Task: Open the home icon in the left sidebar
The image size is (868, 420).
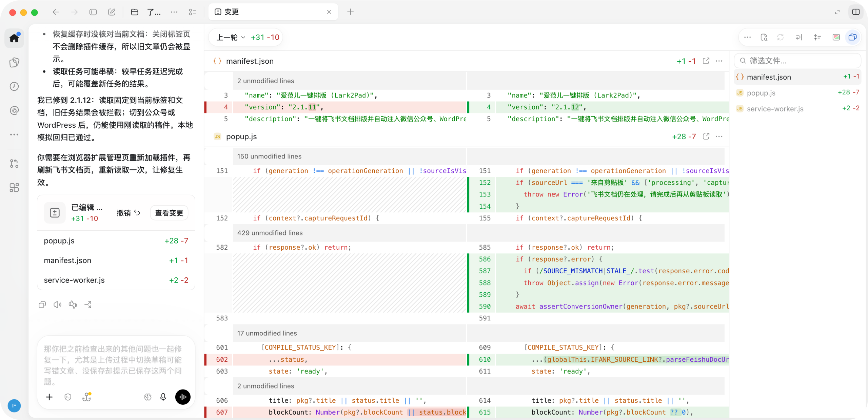Action: (14, 38)
